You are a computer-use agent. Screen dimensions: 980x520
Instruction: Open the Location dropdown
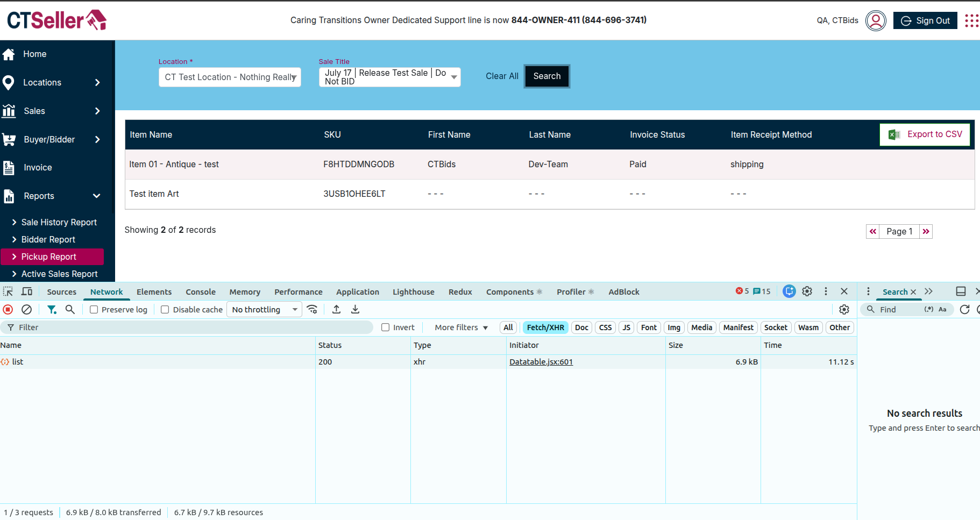pos(230,77)
